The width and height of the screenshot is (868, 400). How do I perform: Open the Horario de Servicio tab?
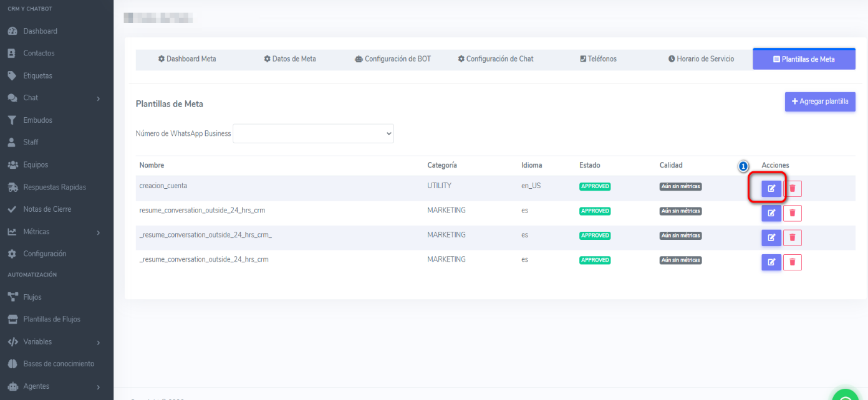tap(701, 59)
